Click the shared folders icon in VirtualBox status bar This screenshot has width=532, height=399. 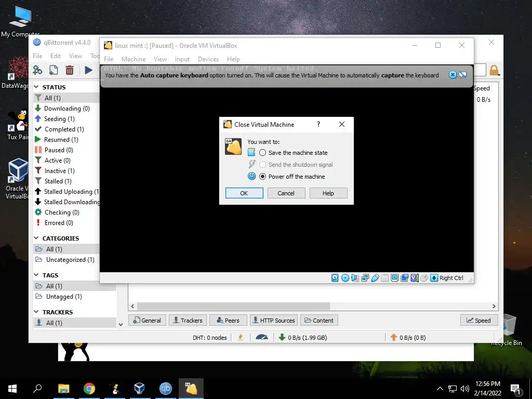[x=385, y=278]
